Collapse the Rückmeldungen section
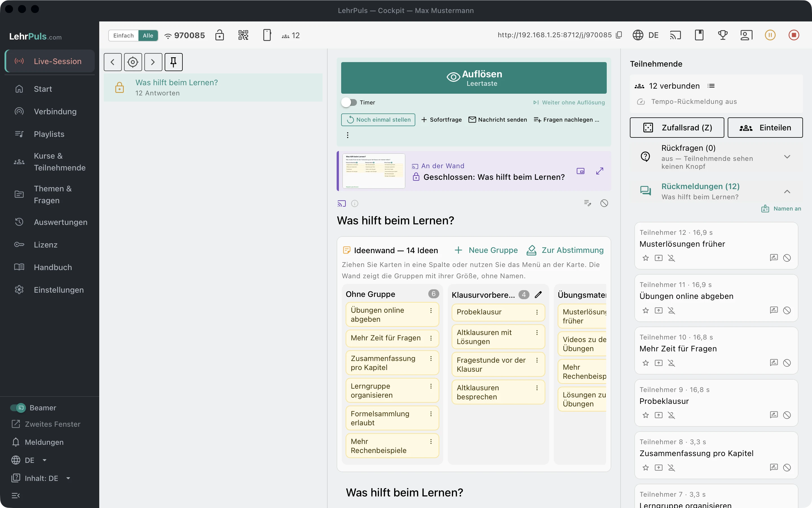The height and width of the screenshot is (508, 812). tap(787, 192)
